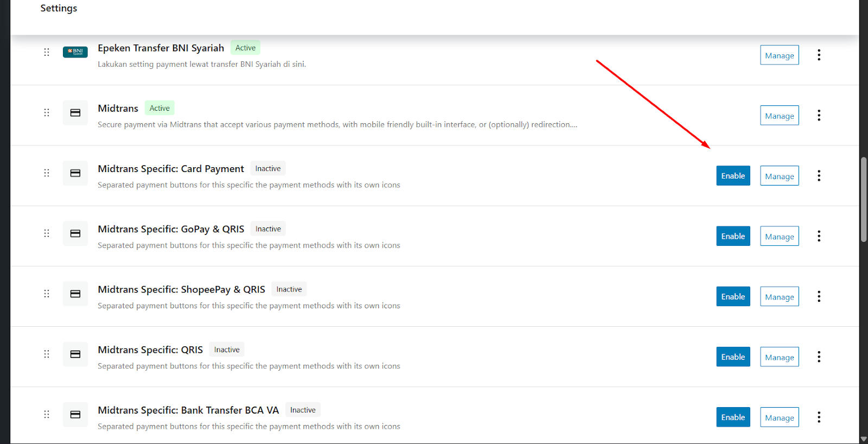Viewport: 868px width, 444px height.
Task: Click drag handle for Midtrans row
Action: 47,112
